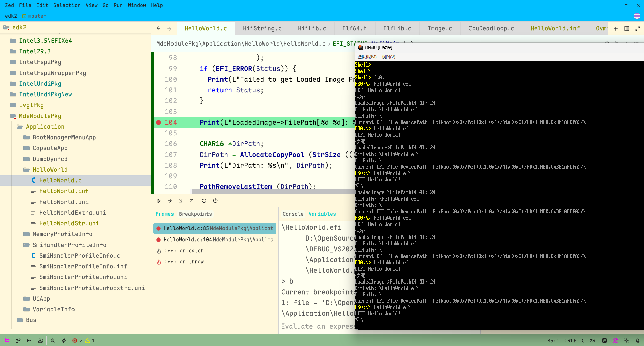644x346 pixels.
Task: Open the Git panel branch icon
Action: (18, 340)
